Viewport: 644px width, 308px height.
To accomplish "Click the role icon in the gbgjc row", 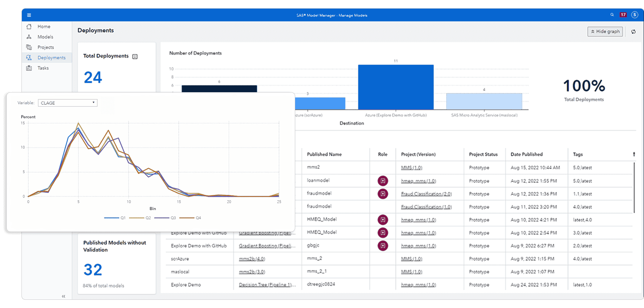I will [x=383, y=246].
